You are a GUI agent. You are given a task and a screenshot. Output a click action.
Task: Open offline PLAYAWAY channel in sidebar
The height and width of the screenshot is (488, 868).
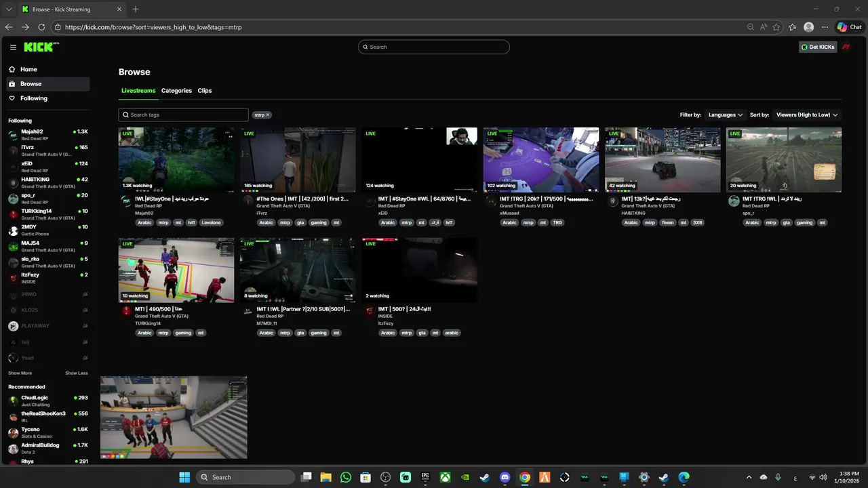48,326
